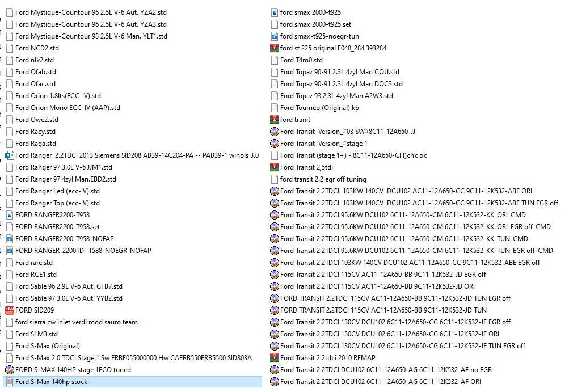Click the archive icon for ford st 225 original
Image resolution: width=569 pixels, height=392 pixels.
click(x=275, y=48)
